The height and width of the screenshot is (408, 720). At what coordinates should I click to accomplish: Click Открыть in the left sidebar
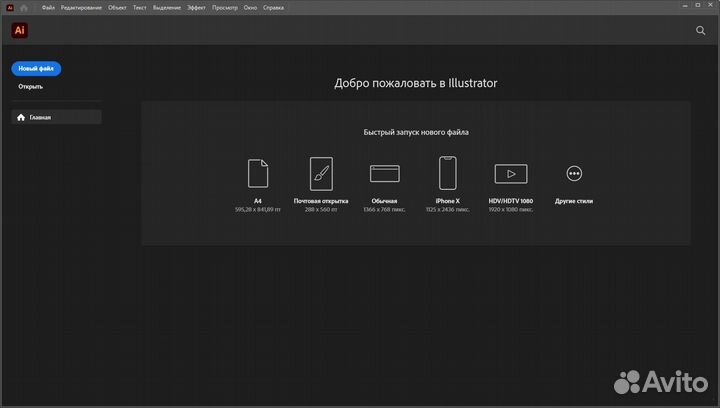(30, 86)
